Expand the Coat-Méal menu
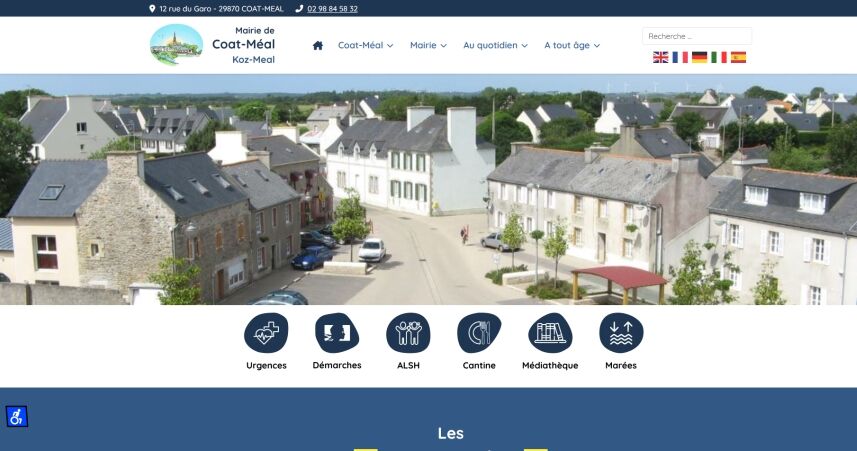The image size is (857, 451). point(366,45)
